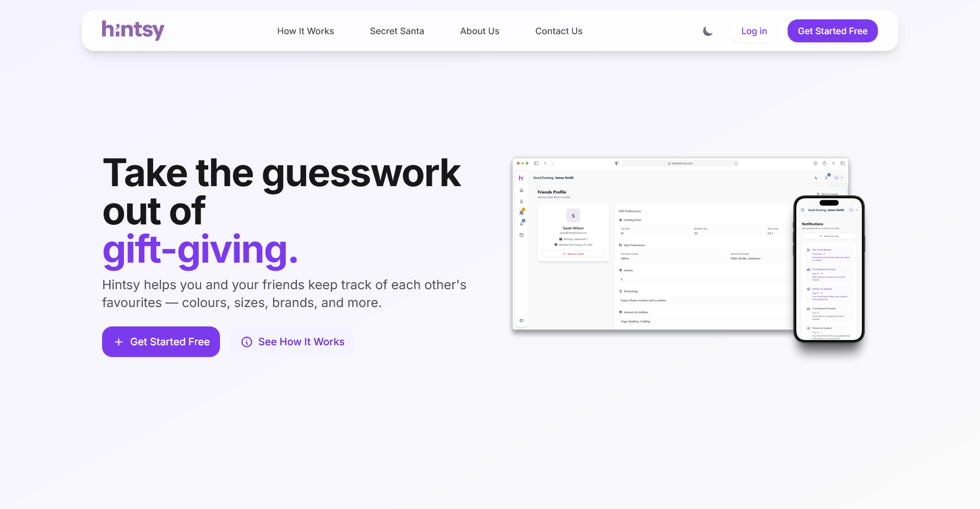Click the Log in button
This screenshot has height=509, width=980.
point(754,31)
